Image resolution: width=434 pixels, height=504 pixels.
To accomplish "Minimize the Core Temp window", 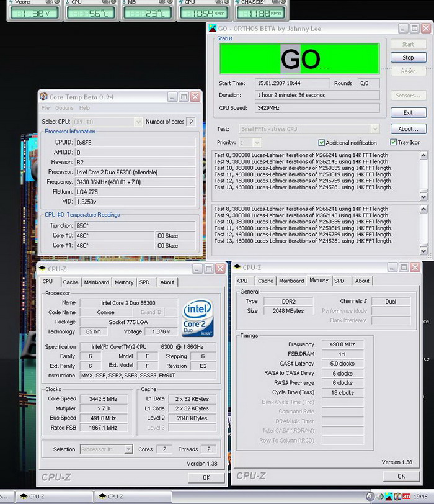I will click(x=172, y=97).
